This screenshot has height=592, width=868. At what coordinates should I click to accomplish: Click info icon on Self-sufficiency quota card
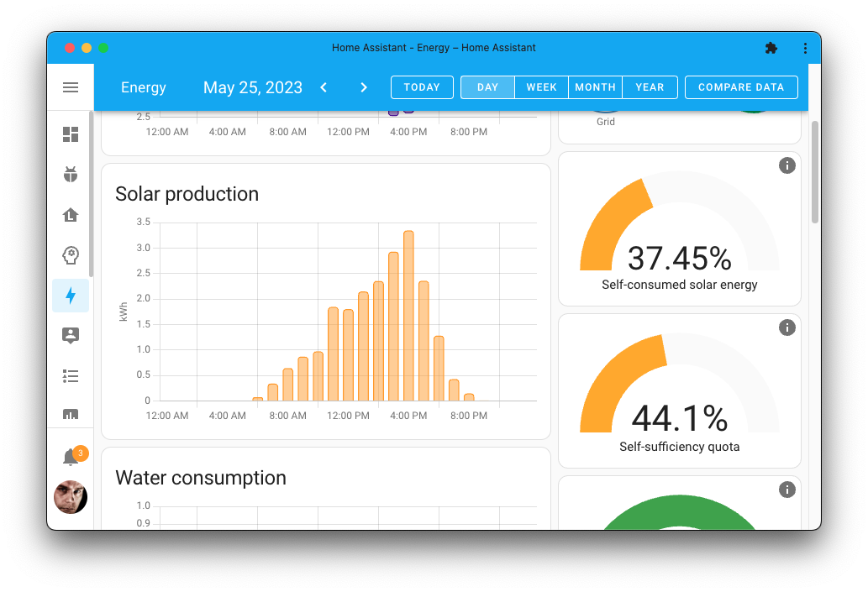click(787, 327)
